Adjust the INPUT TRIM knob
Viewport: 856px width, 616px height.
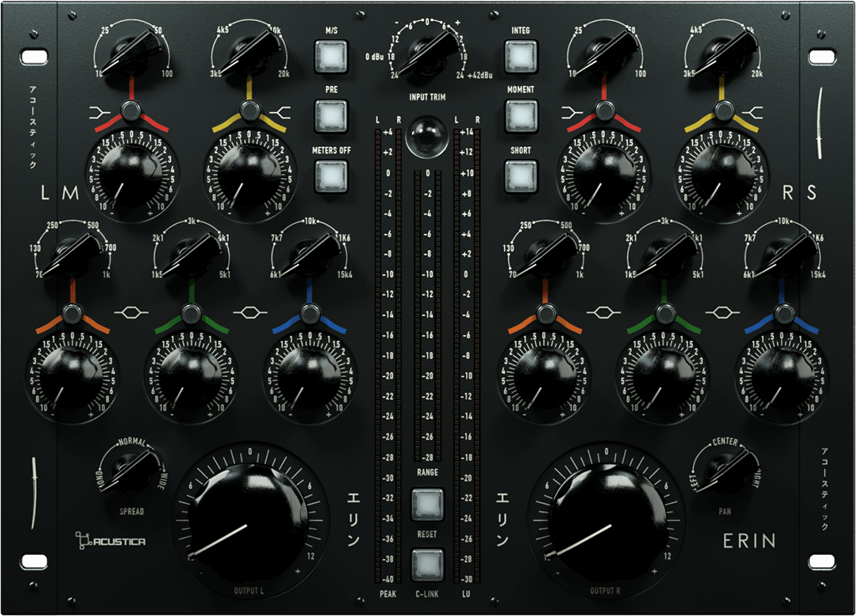point(428,57)
